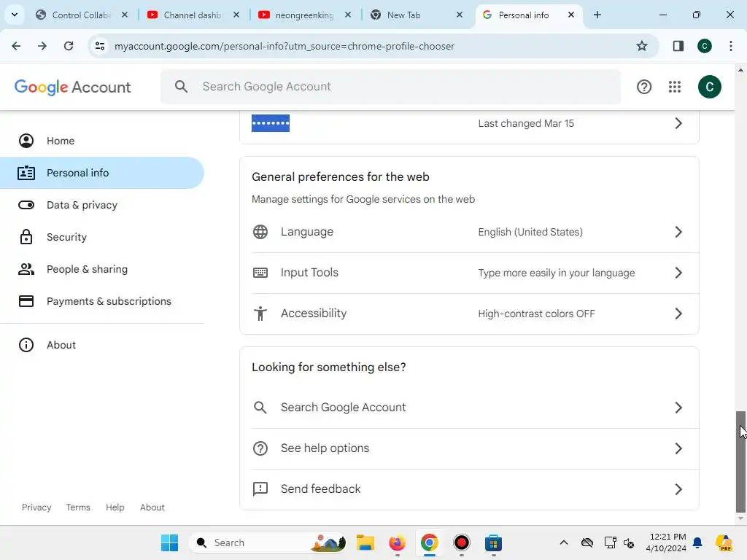747x560 pixels.
Task: Reload the page
Action: click(x=69, y=46)
